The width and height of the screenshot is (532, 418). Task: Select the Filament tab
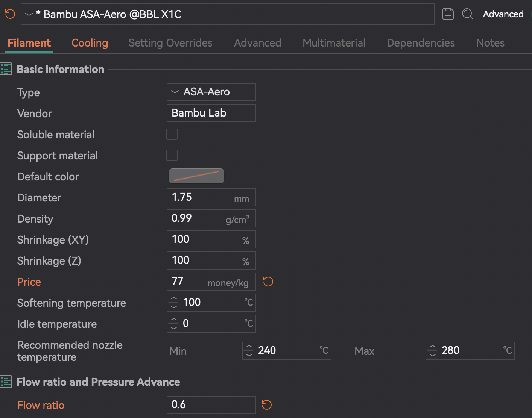[29, 43]
